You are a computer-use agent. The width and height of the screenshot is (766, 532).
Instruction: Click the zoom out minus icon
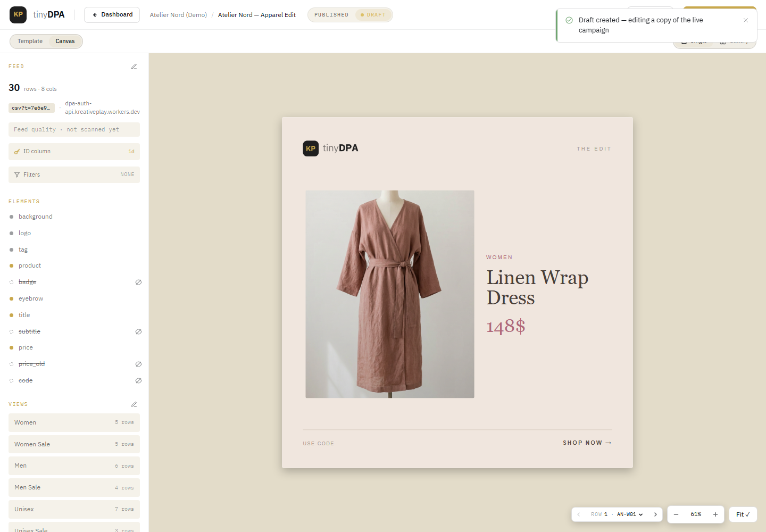point(676,514)
